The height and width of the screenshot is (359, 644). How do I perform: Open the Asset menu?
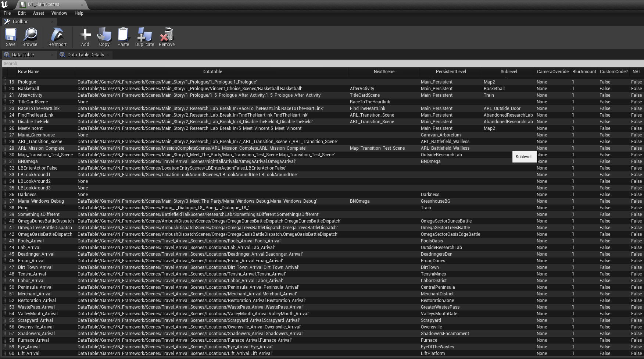pyautogui.click(x=38, y=13)
